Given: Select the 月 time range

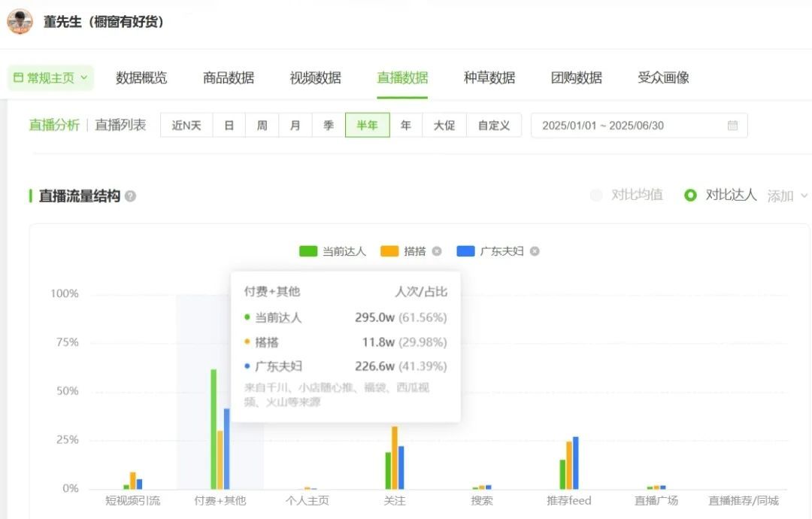Looking at the screenshot, I should tap(295, 126).
